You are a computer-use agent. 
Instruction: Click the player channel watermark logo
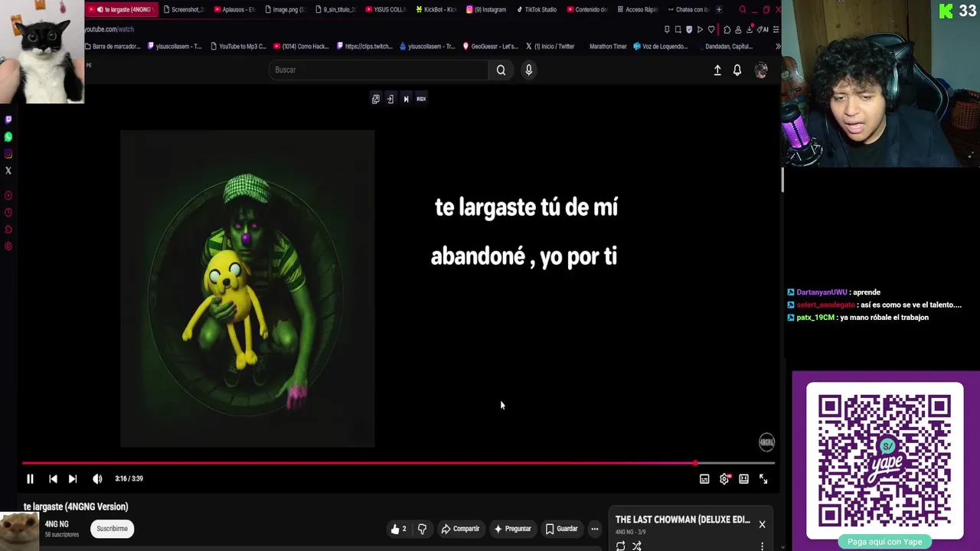click(x=766, y=442)
